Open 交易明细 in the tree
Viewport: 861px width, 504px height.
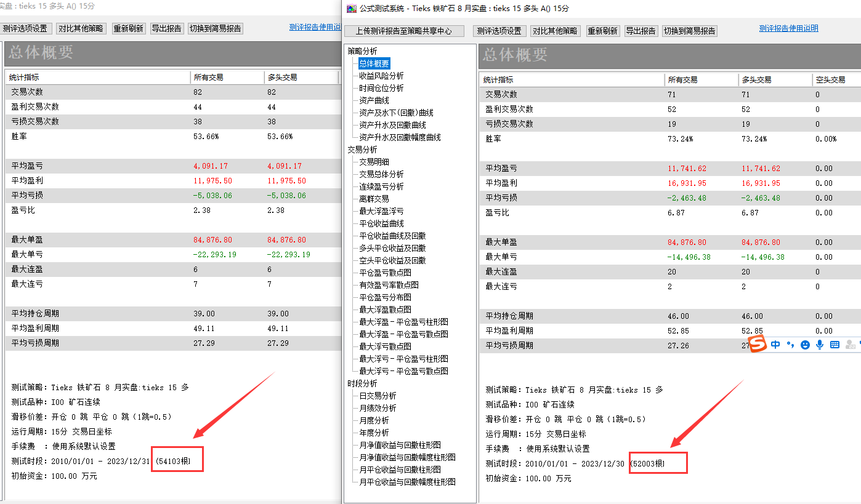coord(374,162)
